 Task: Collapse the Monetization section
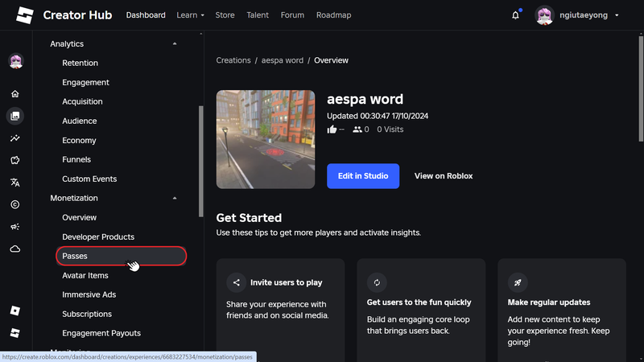click(x=175, y=198)
